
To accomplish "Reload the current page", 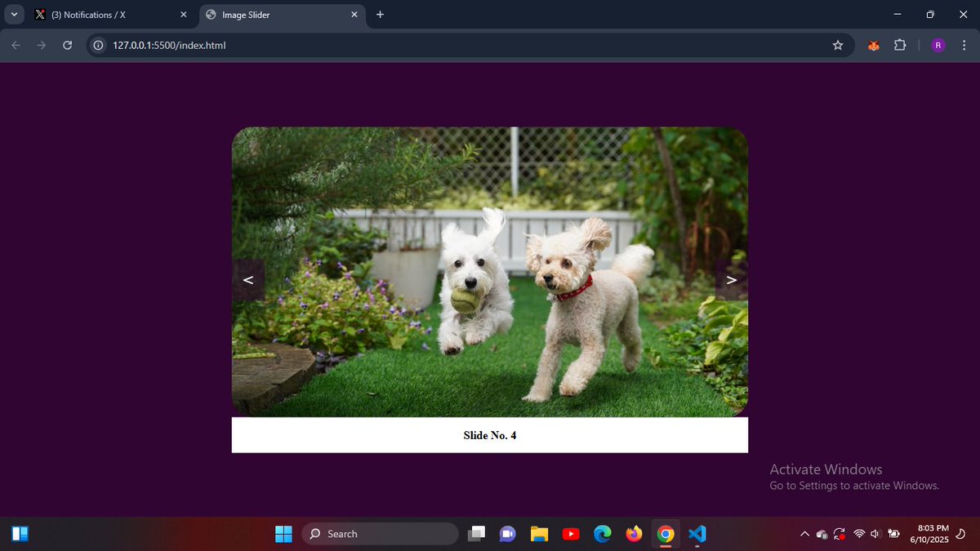I will click(x=68, y=46).
